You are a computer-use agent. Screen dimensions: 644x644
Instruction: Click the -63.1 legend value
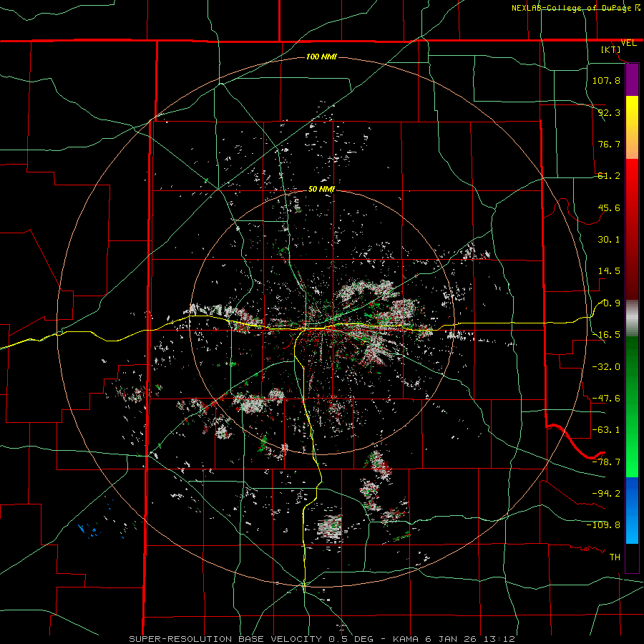606,430
